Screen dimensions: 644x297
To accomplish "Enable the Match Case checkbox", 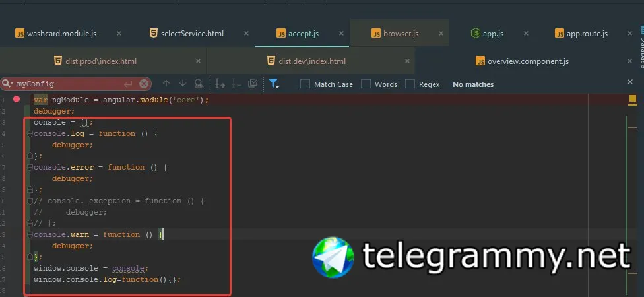I will coord(305,84).
